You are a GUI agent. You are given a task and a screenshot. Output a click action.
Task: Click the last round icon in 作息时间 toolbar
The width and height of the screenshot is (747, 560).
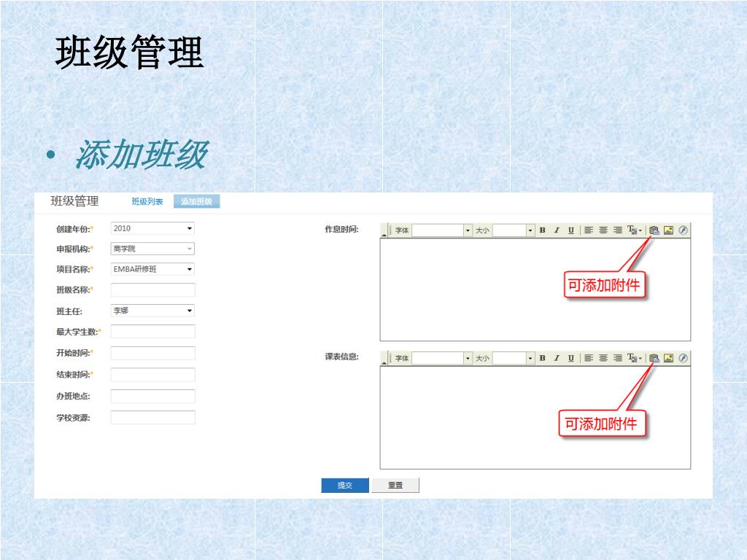coord(683,230)
